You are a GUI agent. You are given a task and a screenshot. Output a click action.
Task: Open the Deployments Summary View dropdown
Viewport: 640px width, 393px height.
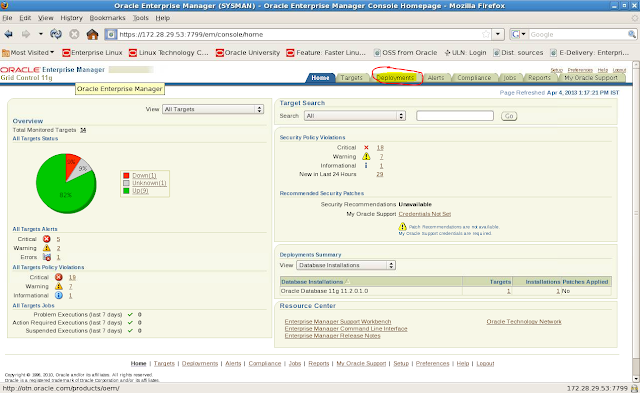[346, 265]
